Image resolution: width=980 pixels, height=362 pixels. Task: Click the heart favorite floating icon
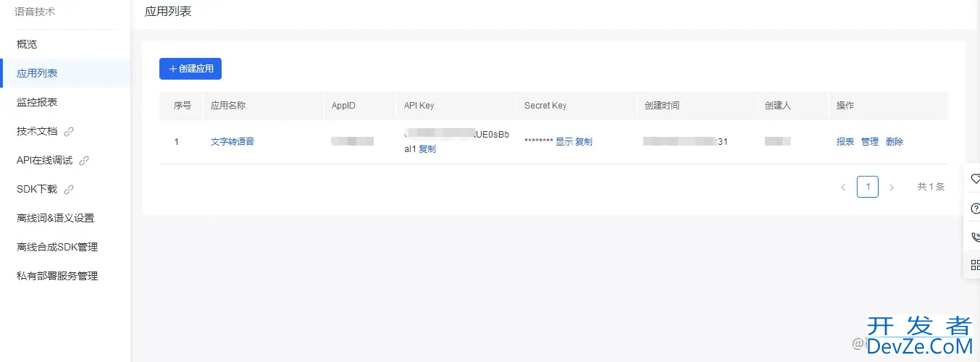(974, 179)
